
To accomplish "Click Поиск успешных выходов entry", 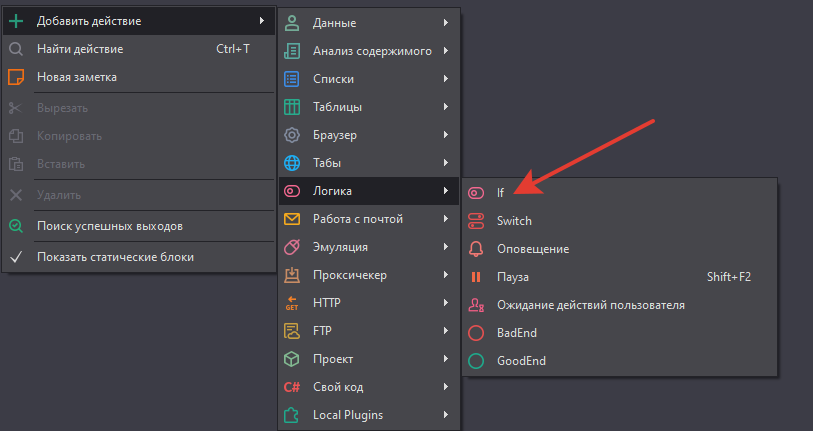I will pos(109,226).
